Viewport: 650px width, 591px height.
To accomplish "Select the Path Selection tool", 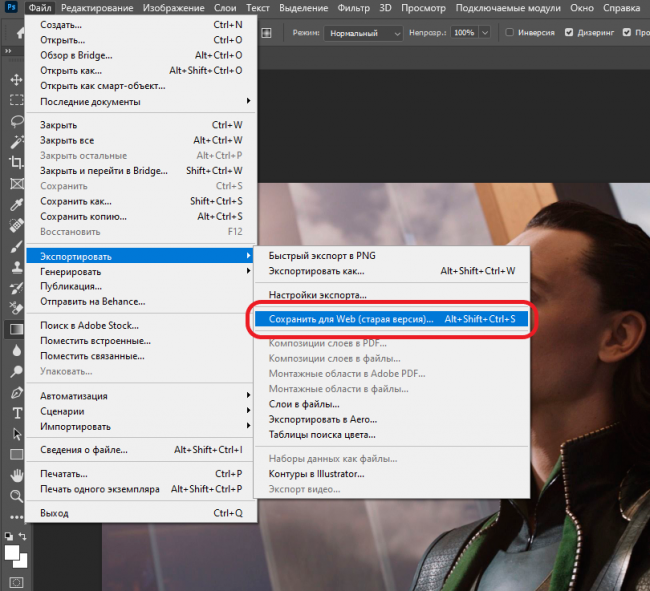I will click(x=16, y=434).
